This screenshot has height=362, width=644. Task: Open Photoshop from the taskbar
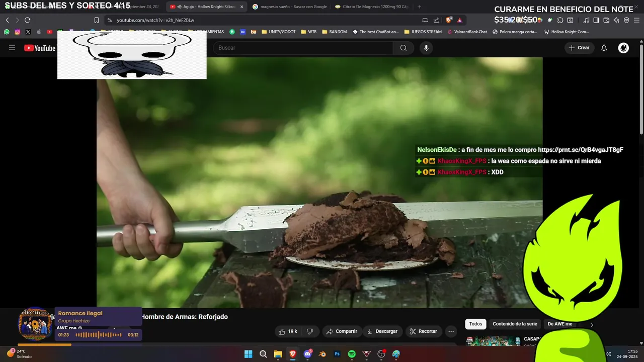(x=337, y=354)
